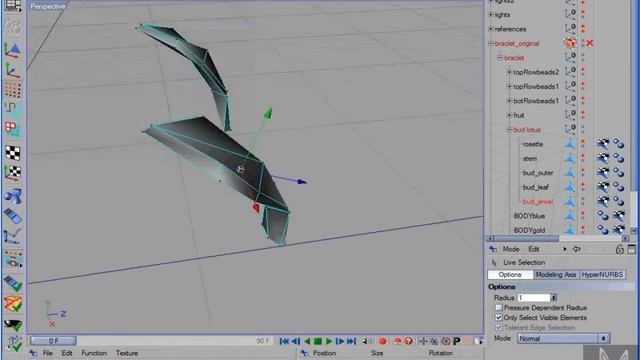Image resolution: width=640 pixels, height=360 pixels.
Task: Expand topRowbeads1 node
Action: coord(509,87)
